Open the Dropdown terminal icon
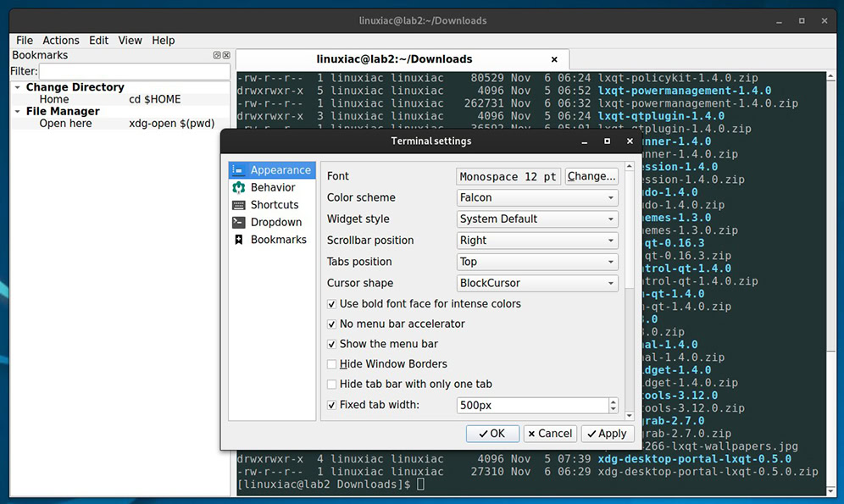844x504 pixels. click(x=238, y=222)
